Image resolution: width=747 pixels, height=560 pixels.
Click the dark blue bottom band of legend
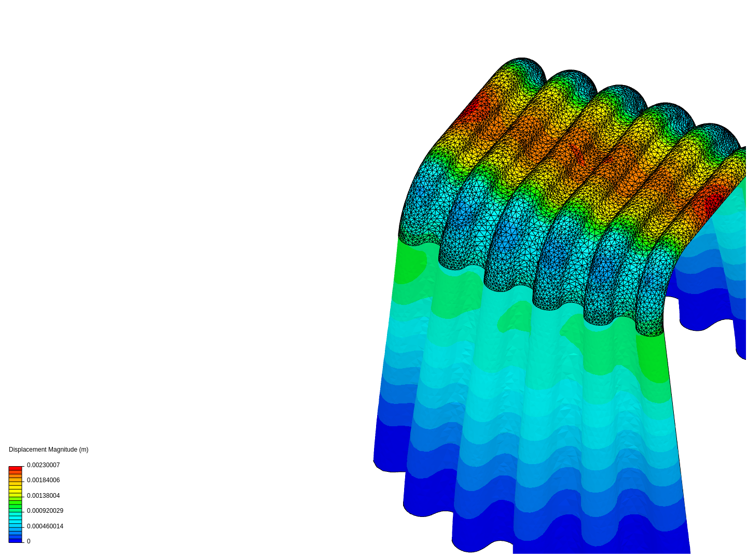[x=15, y=540]
